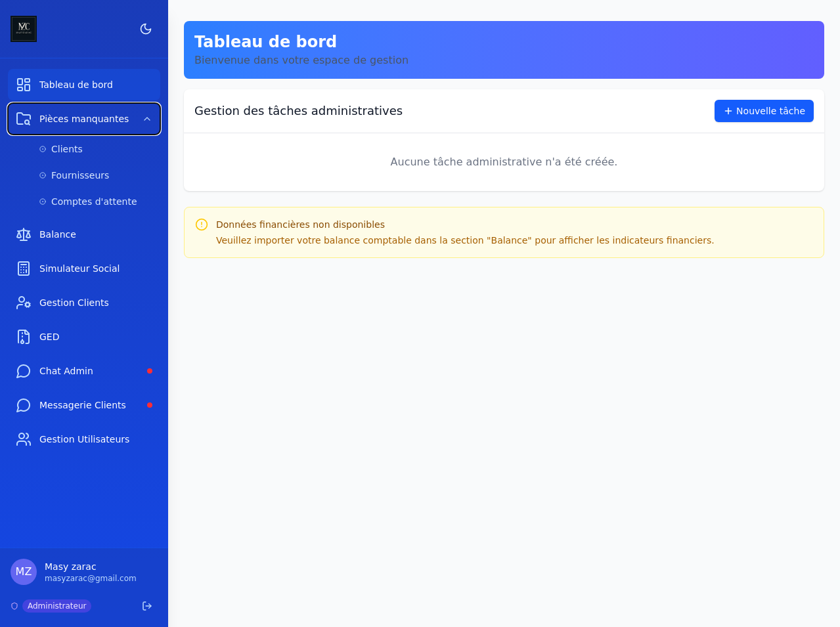Open the Tableau de bord menu item
Image resolution: width=840 pixels, height=627 pixels.
[x=76, y=85]
